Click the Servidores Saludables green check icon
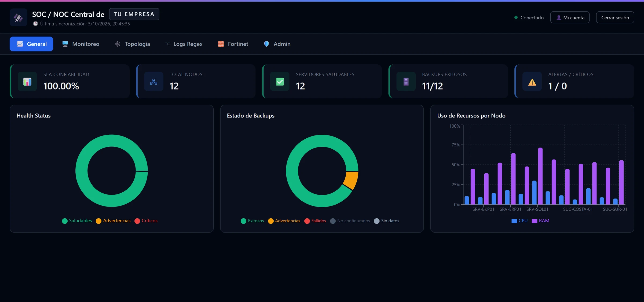644x302 pixels. (x=280, y=82)
